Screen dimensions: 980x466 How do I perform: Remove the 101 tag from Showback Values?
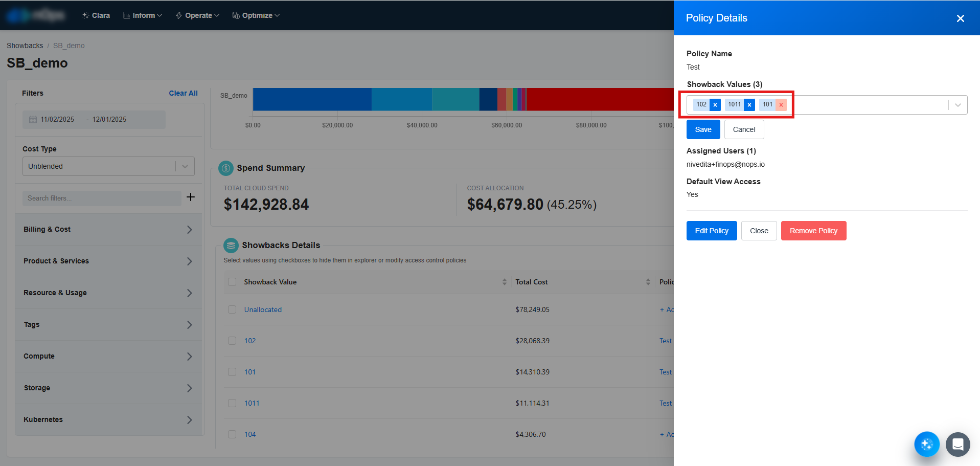781,105
